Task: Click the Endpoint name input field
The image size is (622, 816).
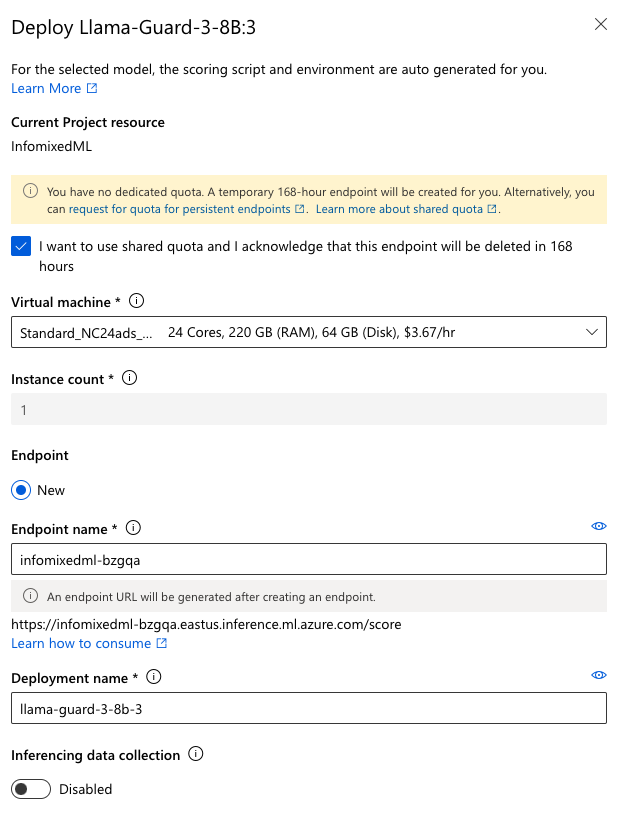Action: 309,559
